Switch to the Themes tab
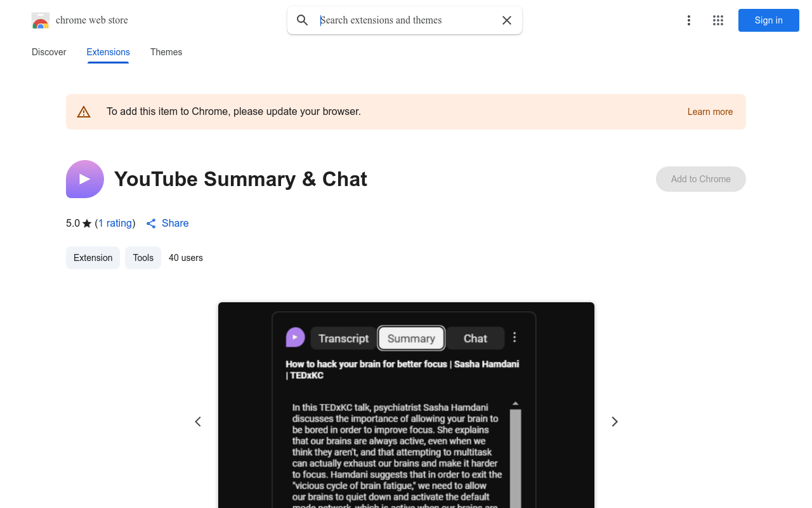The height and width of the screenshot is (508, 812). [166, 52]
